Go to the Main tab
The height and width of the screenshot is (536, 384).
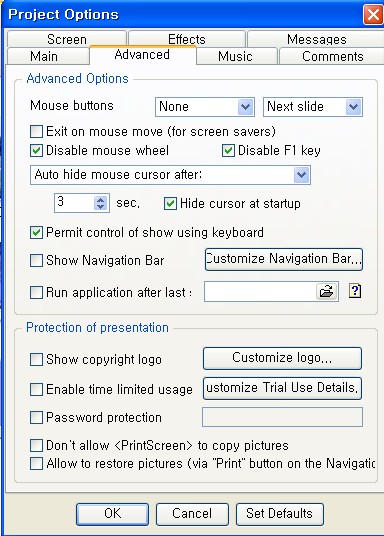[x=44, y=56]
